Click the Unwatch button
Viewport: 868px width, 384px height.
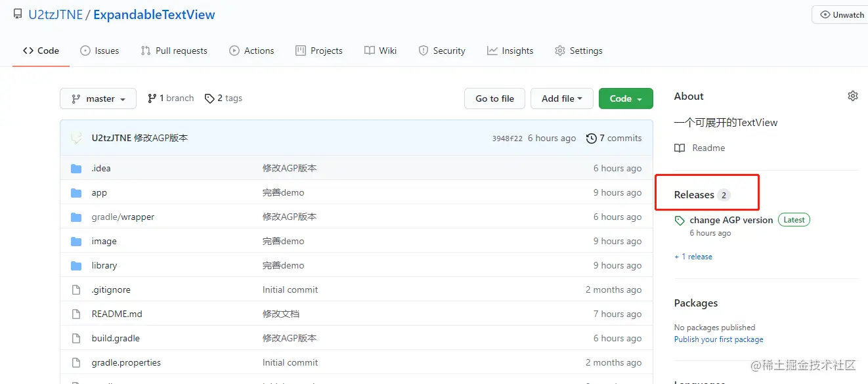[842, 14]
